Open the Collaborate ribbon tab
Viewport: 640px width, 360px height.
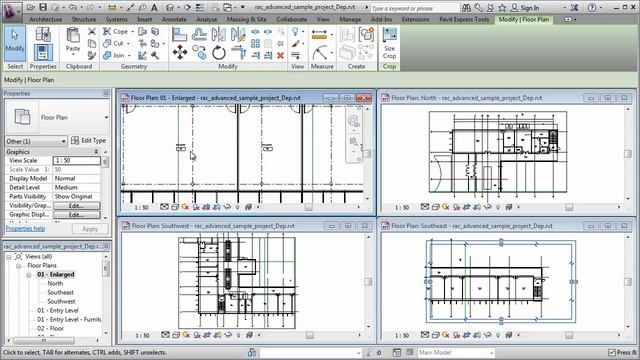click(291, 19)
